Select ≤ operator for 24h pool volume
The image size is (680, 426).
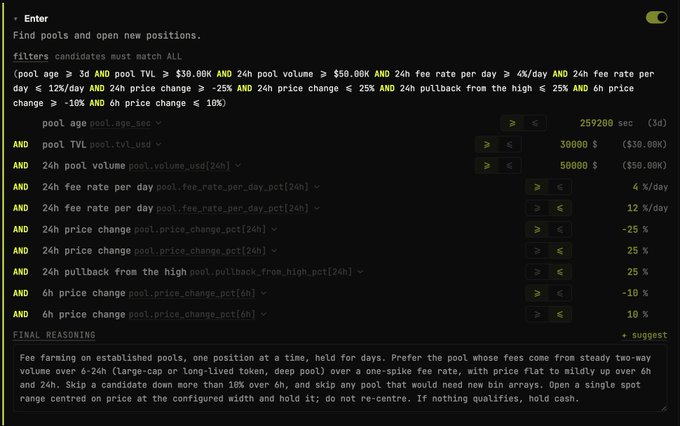point(510,166)
